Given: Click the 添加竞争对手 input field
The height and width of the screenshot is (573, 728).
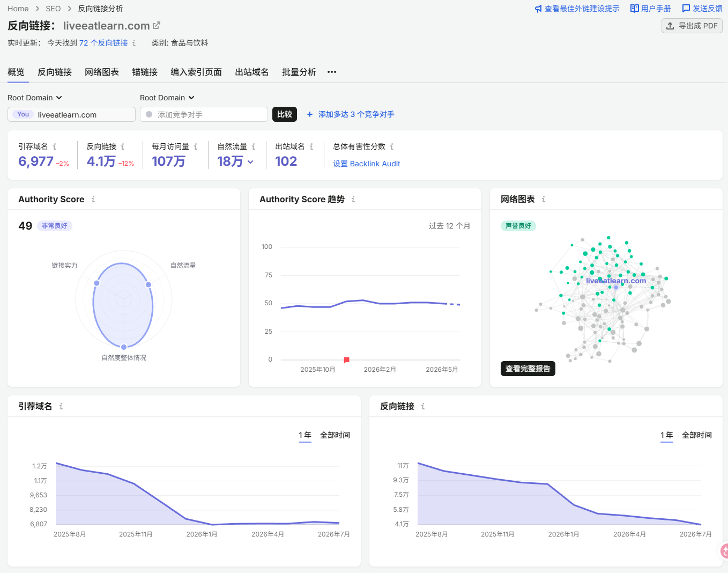Looking at the screenshot, I should click(204, 114).
